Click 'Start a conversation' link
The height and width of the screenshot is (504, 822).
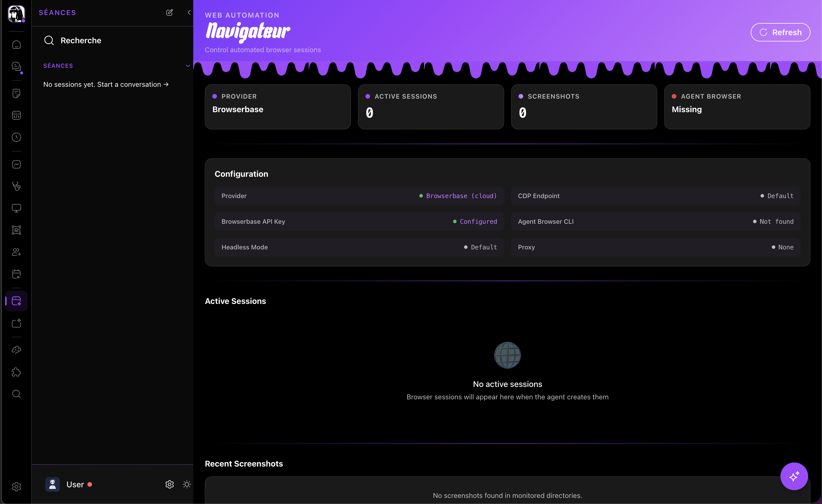132,84
